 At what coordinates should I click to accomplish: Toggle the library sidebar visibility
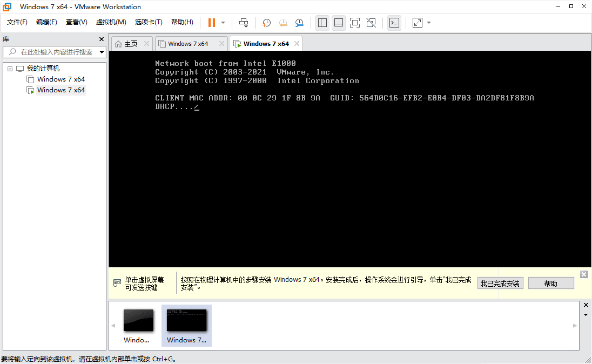click(x=322, y=23)
